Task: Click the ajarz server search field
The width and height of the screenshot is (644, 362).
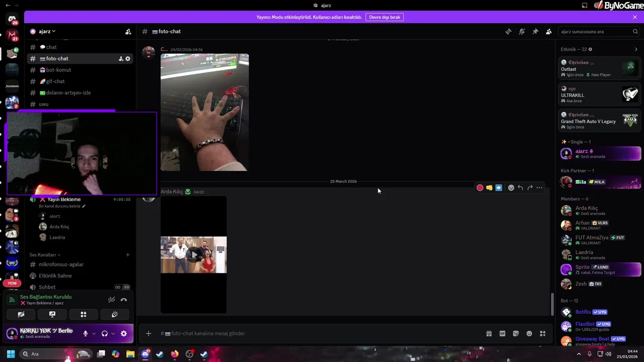Action: [x=599, y=31]
